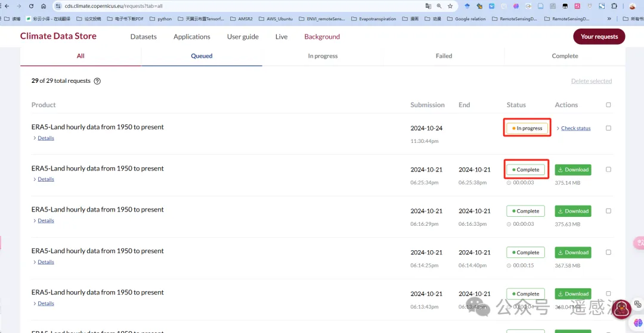View site information icon left of the URL
The image size is (644, 333).
pos(57,6)
